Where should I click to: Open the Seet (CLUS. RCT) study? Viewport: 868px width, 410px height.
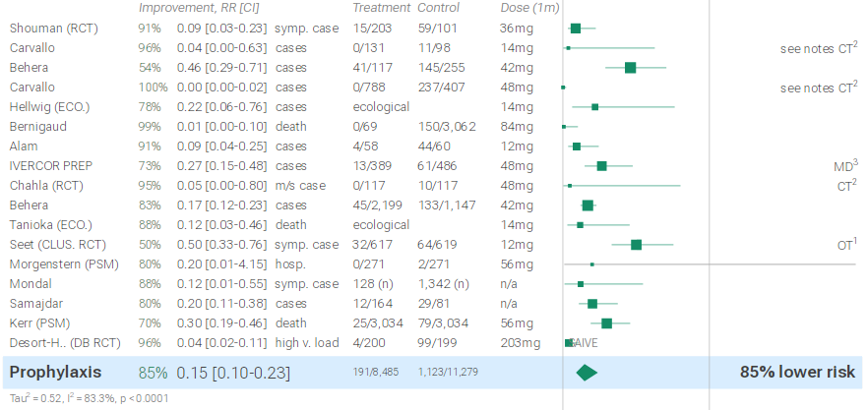(x=57, y=245)
